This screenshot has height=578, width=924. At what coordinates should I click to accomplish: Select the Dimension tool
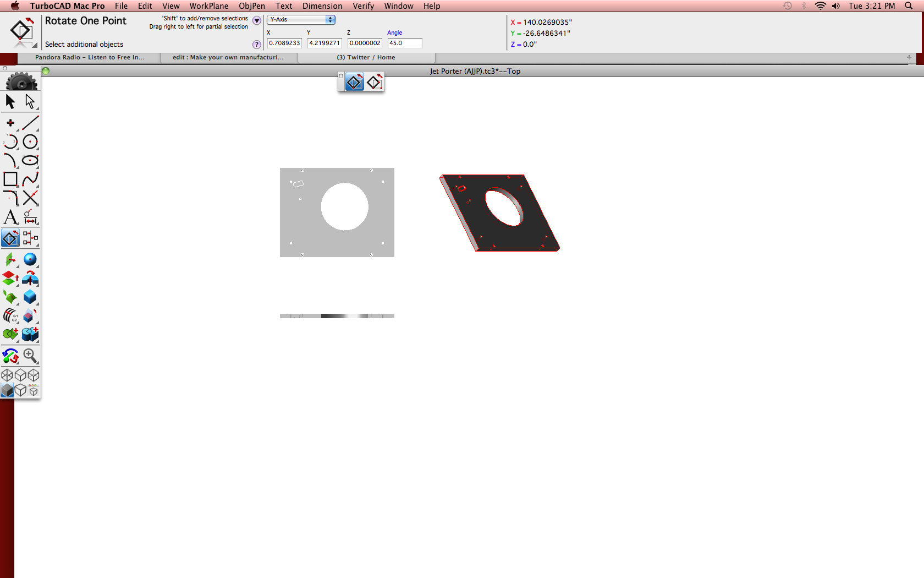[x=30, y=217]
